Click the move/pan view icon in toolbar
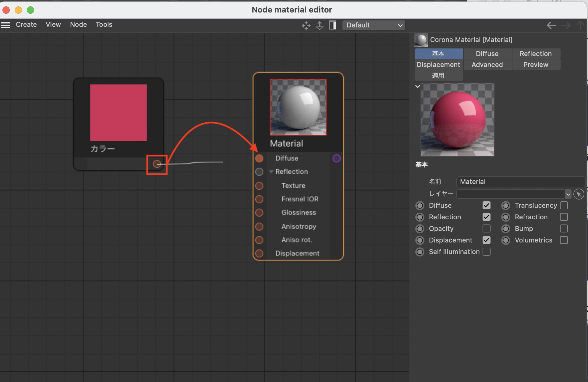Viewport: 588px width, 382px height. (306, 25)
